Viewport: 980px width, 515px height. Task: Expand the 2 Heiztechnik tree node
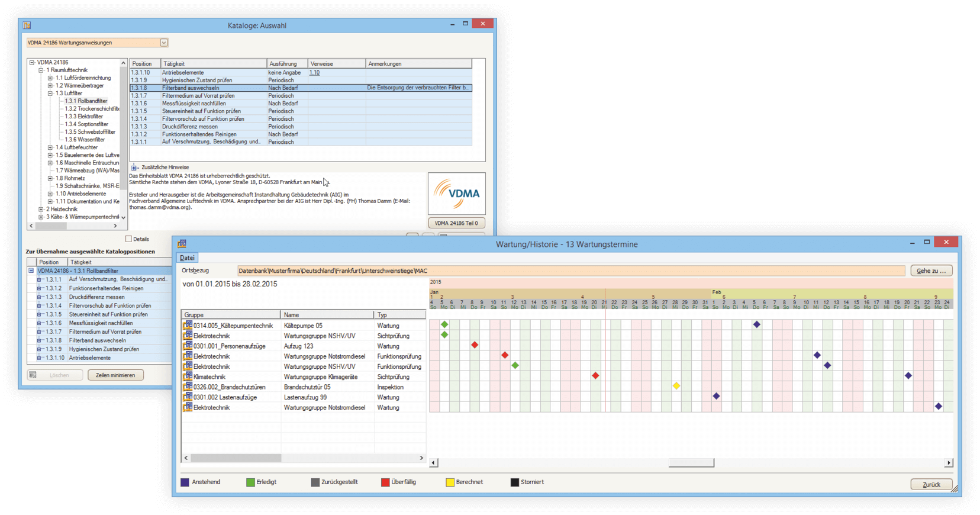pos(41,209)
